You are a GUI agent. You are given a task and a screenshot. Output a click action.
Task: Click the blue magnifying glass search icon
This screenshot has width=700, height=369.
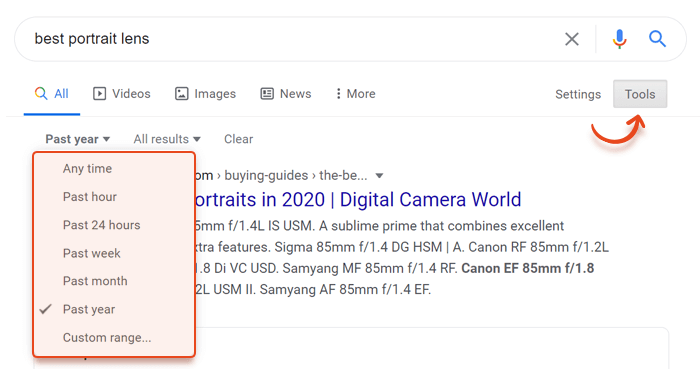point(657,39)
